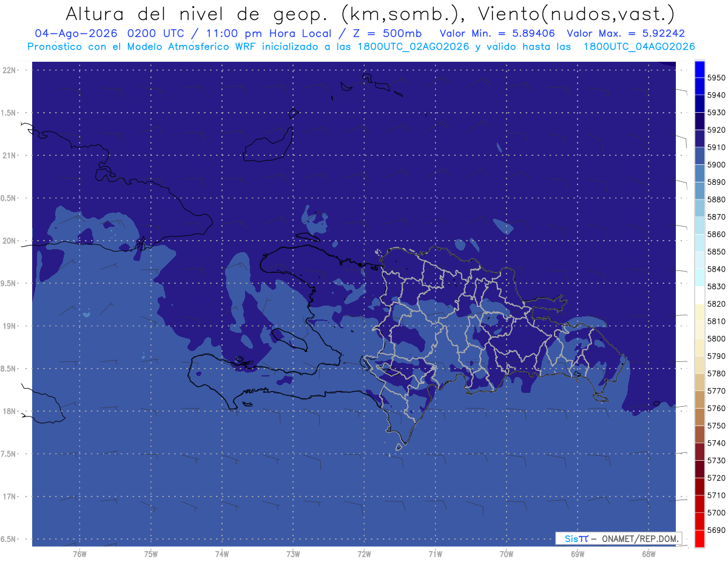Viewport: 728px width, 562px height.
Task: Click the '5690' legend value
Action: coord(716,530)
